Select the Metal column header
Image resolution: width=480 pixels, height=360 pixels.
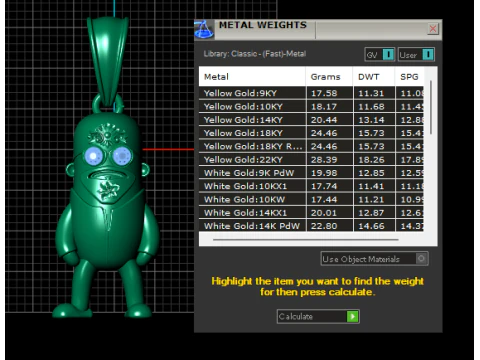click(x=252, y=77)
